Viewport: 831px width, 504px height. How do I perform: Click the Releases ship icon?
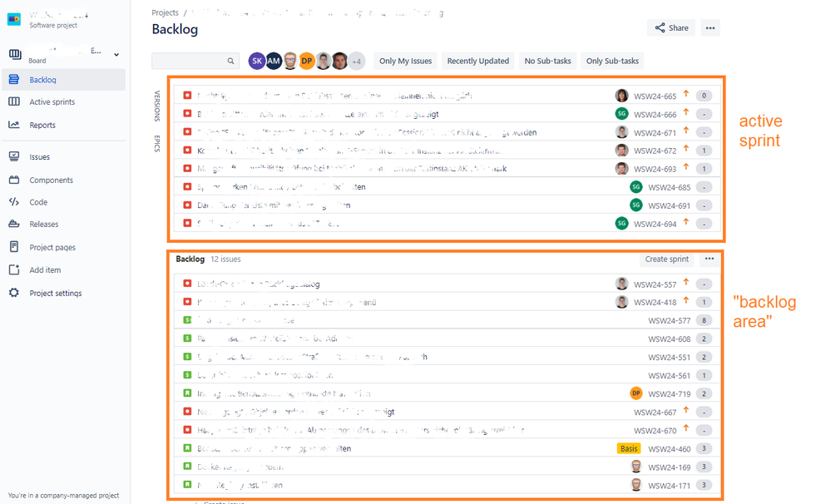pyautogui.click(x=14, y=225)
